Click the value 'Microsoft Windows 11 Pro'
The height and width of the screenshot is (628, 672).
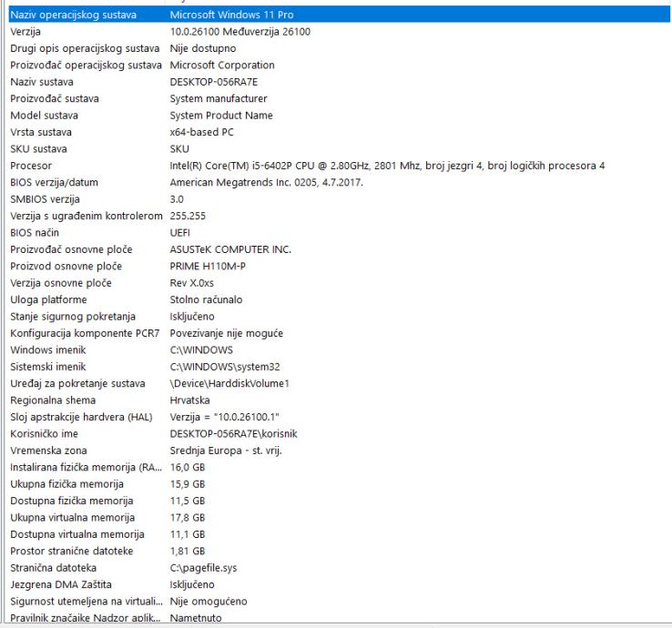(231, 15)
